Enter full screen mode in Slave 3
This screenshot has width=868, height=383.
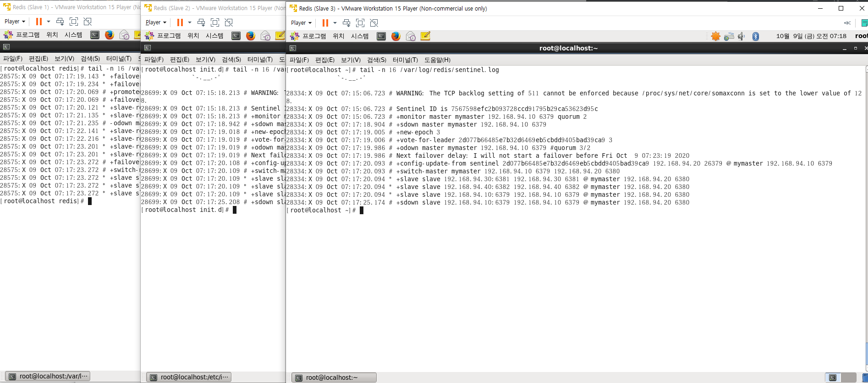360,23
